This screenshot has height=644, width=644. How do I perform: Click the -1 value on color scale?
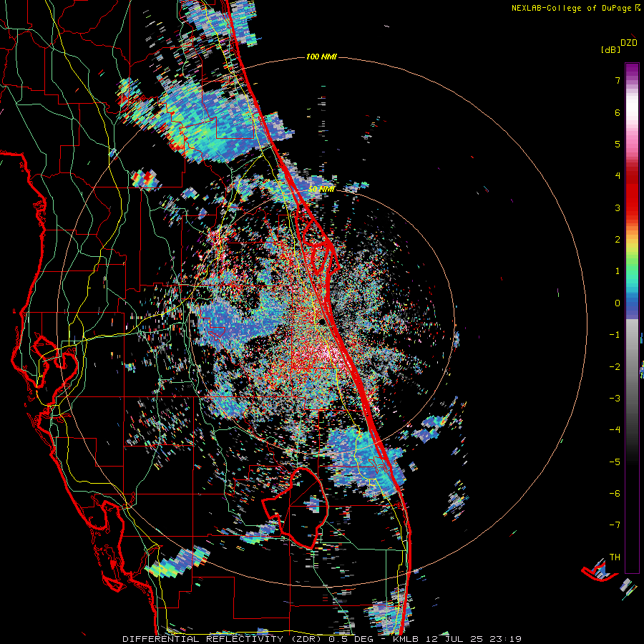615,335
